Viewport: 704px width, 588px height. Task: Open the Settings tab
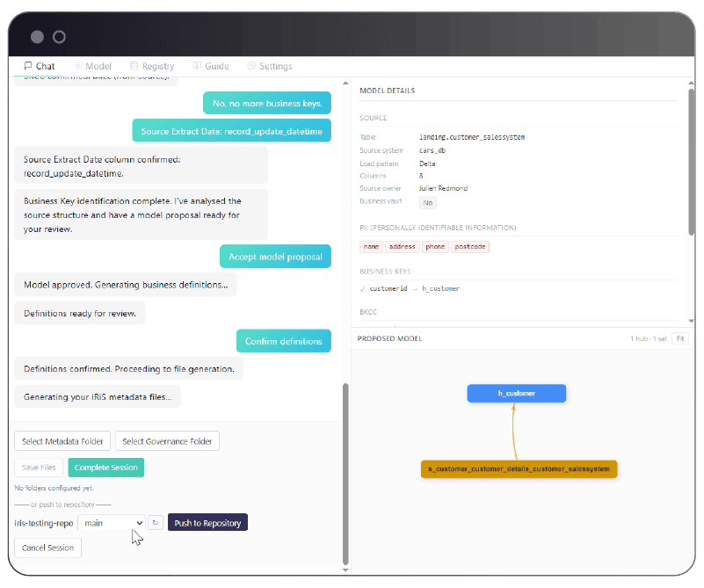[x=270, y=66]
